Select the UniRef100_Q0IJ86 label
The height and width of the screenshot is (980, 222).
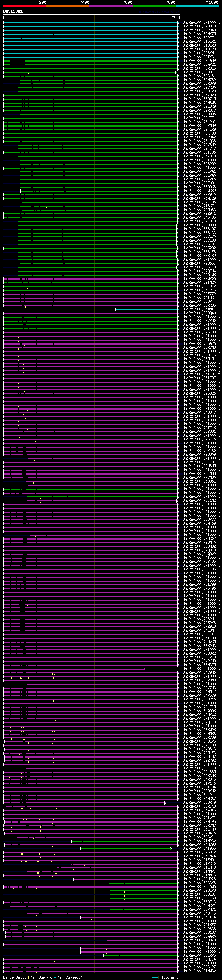[x=199, y=152]
